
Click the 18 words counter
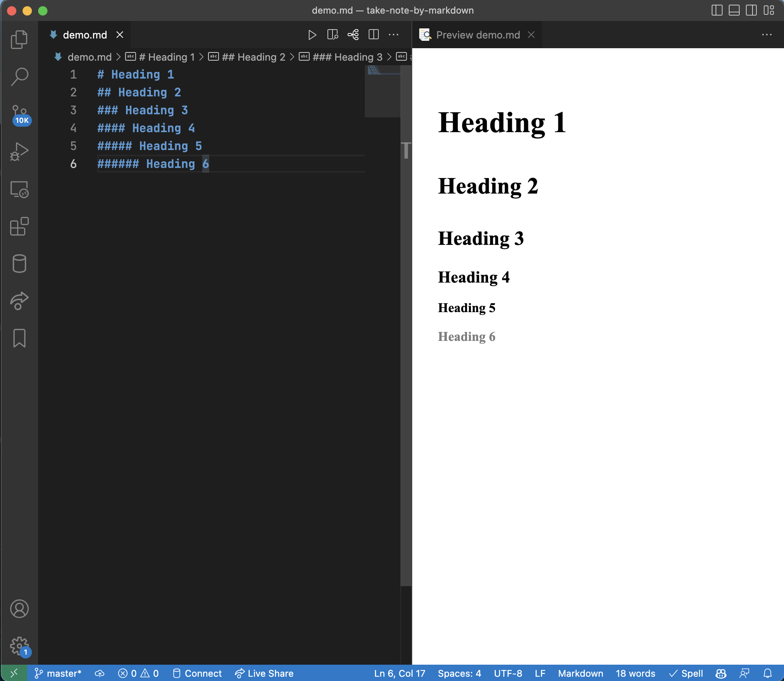click(x=635, y=673)
